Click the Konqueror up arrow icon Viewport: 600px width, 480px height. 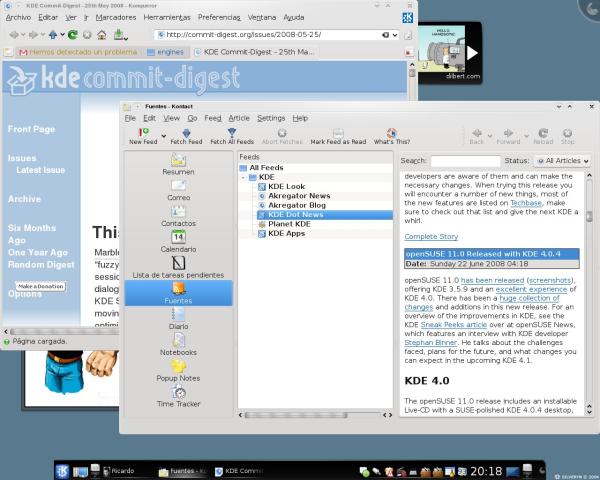pyautogui.click(x=53, y=35)
